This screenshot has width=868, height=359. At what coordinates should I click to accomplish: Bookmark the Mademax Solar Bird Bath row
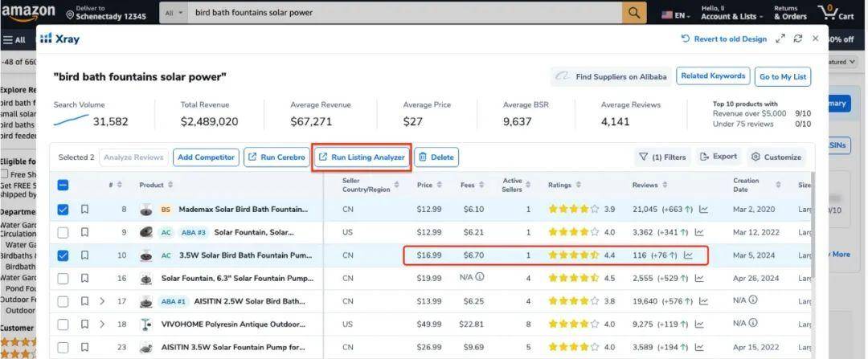[84, 210]
